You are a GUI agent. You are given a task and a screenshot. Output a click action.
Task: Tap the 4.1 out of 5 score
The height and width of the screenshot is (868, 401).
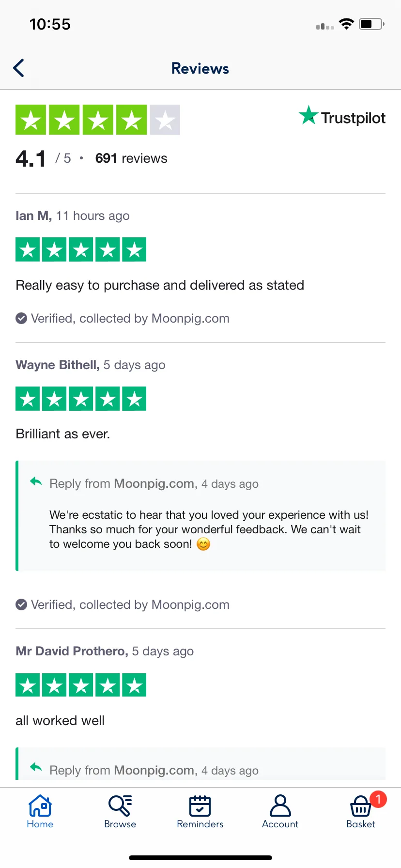point(43,158)
